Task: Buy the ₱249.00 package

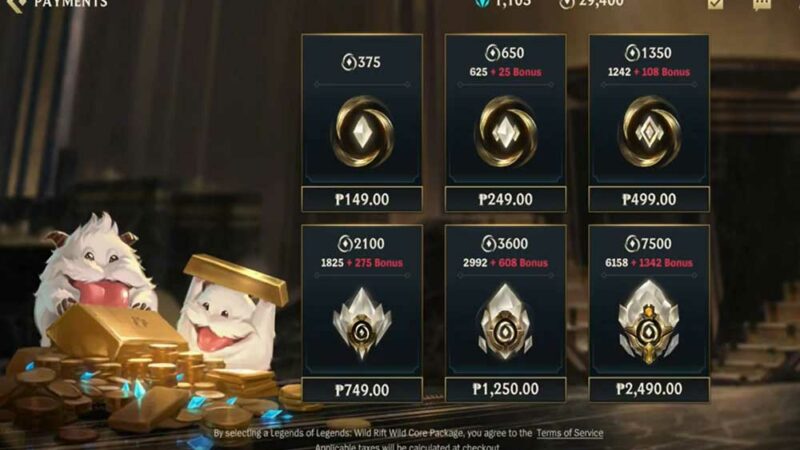Action: pos(506,199)
